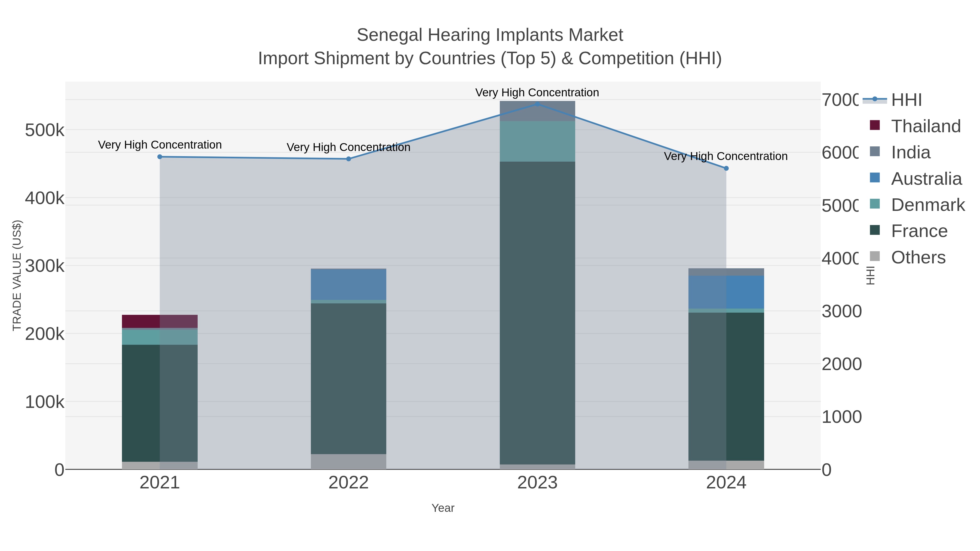Screen dimensions: 980x551
Task: Click the 300k y-axis tick label
Action: tap(45, 266)
